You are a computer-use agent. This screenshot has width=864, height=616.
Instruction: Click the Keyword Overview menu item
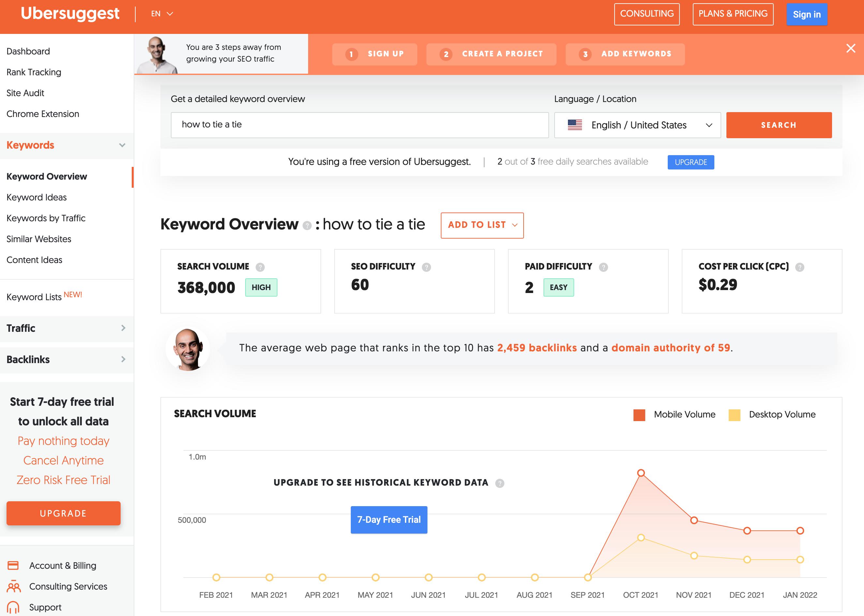pos(47,176)
